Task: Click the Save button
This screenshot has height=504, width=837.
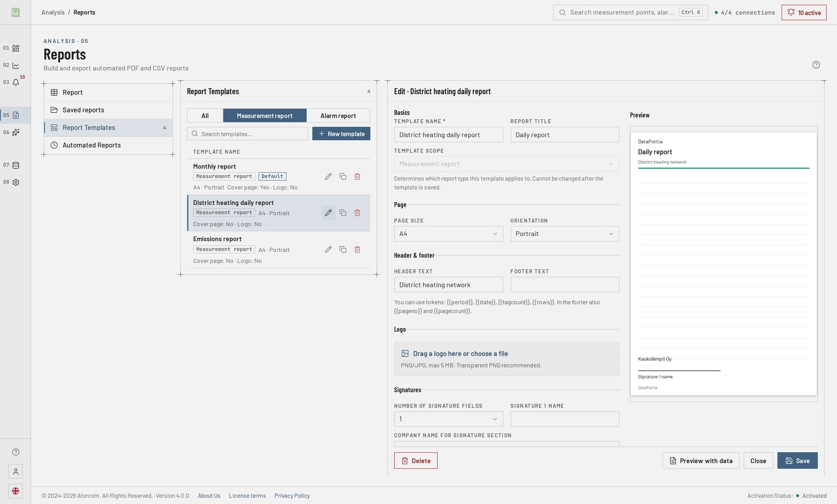Action: (x=797, y=461)
